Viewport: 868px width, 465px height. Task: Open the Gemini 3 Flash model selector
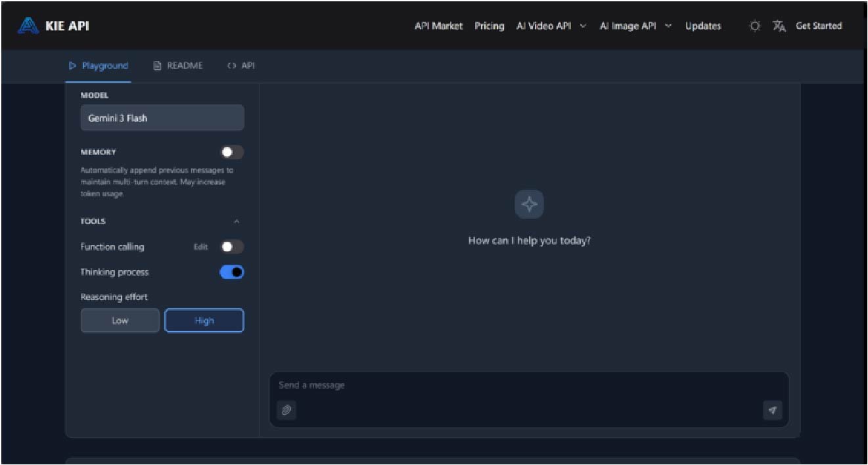(x=162, y=118)
